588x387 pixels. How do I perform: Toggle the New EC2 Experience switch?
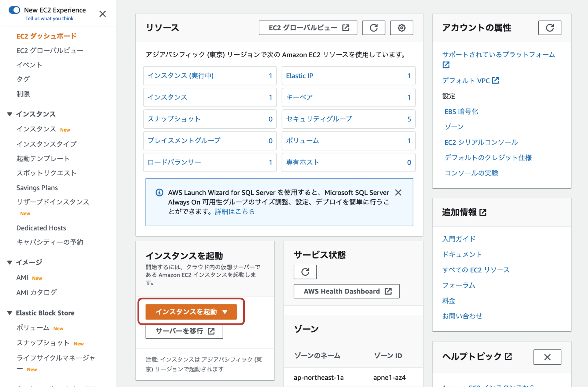point(14,10)
